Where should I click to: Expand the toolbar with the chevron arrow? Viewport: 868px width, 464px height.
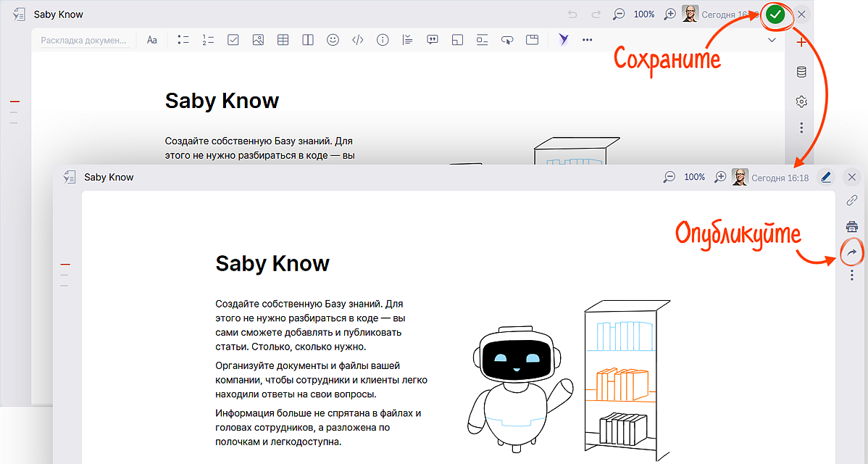[x=772, y=40]
